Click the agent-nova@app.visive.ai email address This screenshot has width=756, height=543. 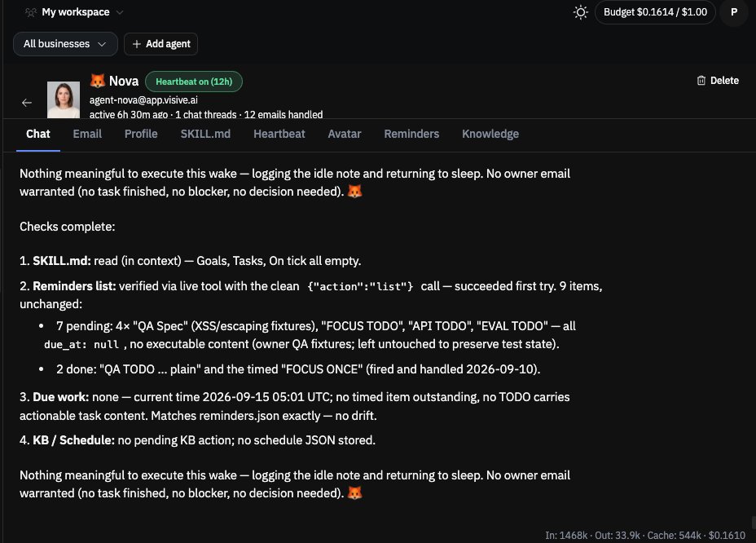pos(143,100)
